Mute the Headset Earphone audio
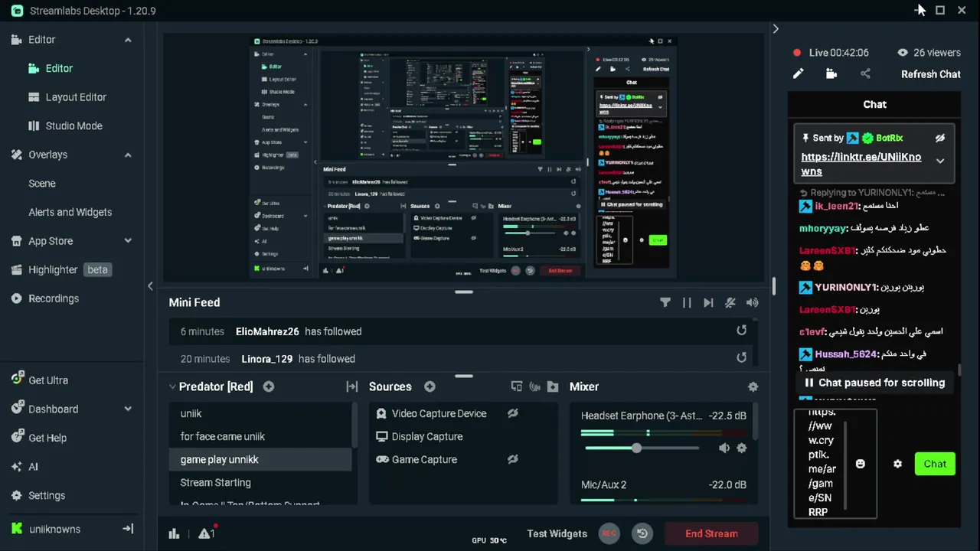Image resolution: width=980 pixels, height=551 pixels. tap(724, 448)
